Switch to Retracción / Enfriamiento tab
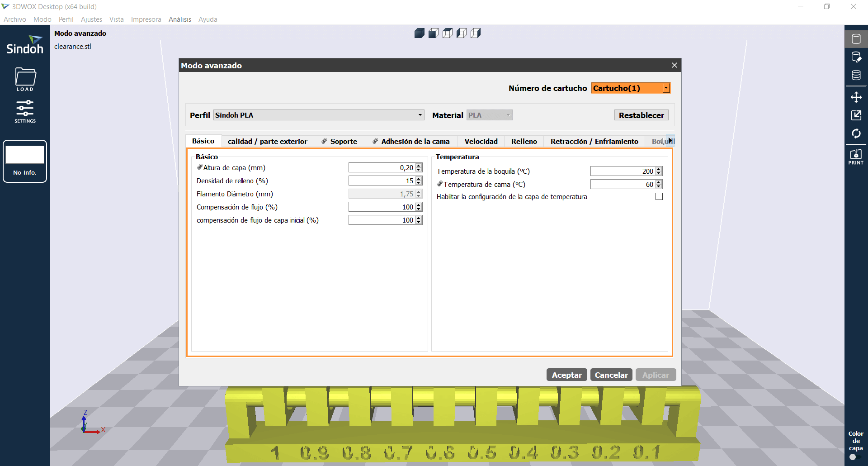Viewport: 868px width, 466px height. coord(594,141)
